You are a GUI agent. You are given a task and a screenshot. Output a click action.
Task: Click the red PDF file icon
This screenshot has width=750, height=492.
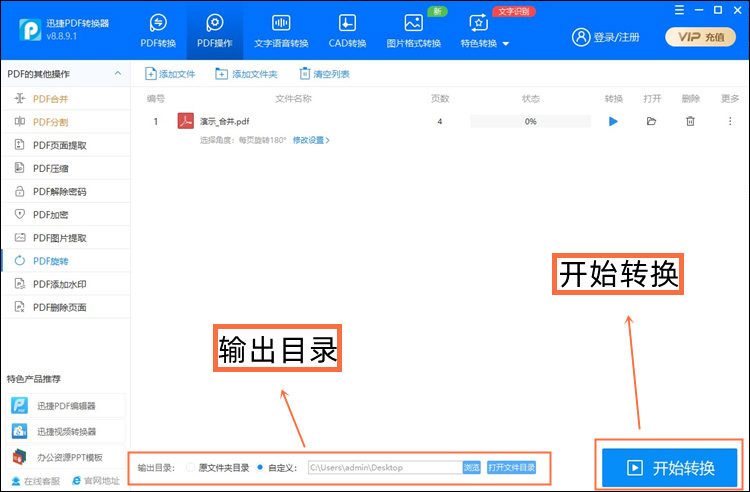point(186,121)
